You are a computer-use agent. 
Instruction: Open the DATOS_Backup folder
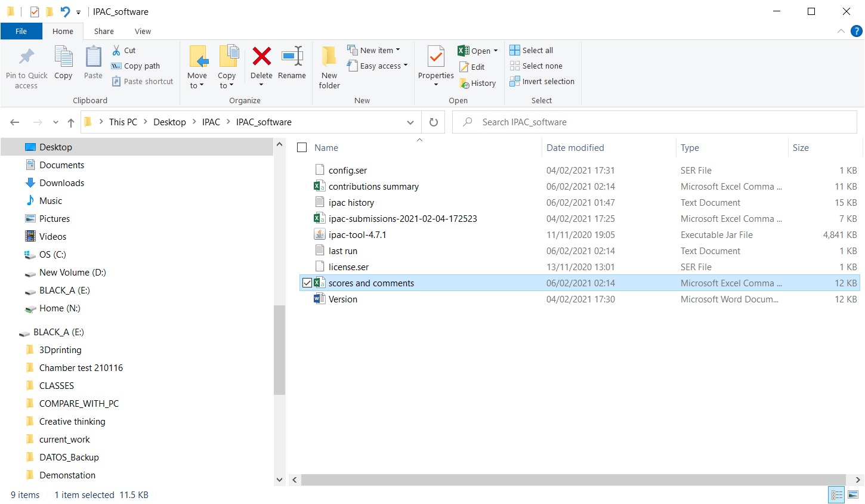[x=69, y=457]
